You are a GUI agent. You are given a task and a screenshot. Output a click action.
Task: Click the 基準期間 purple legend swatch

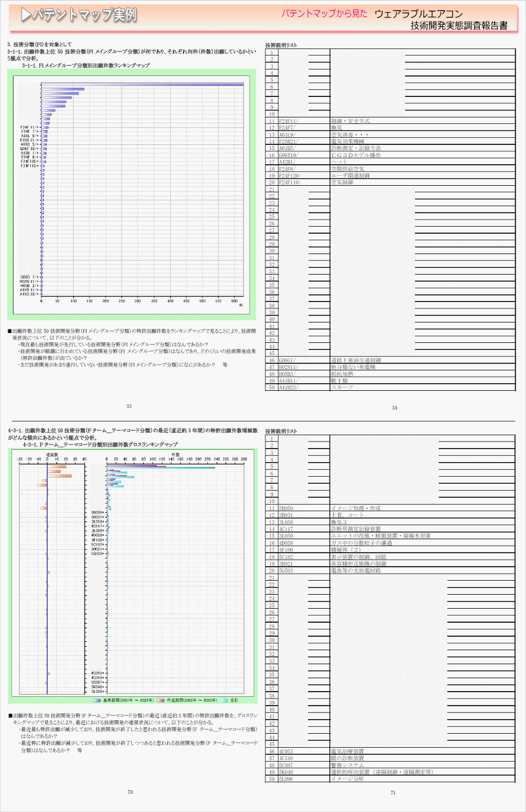pyautogui.click(x=97, y=700)
